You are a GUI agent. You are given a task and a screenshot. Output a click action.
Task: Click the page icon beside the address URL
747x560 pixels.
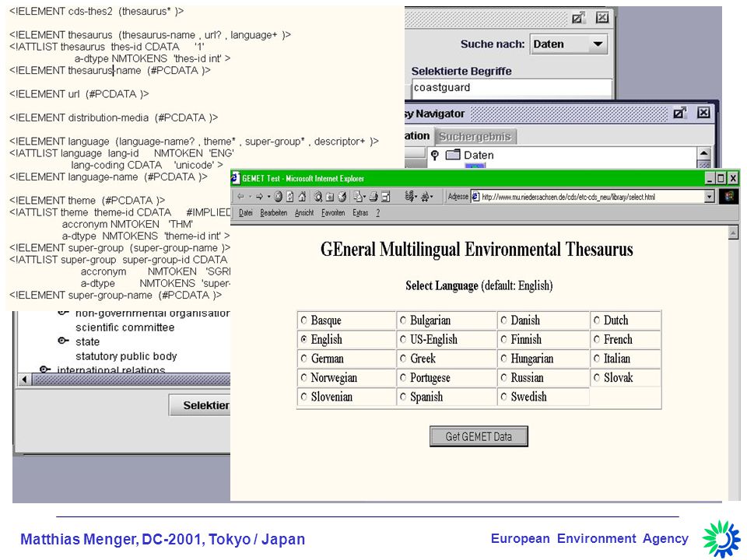[x=475, y=197]
